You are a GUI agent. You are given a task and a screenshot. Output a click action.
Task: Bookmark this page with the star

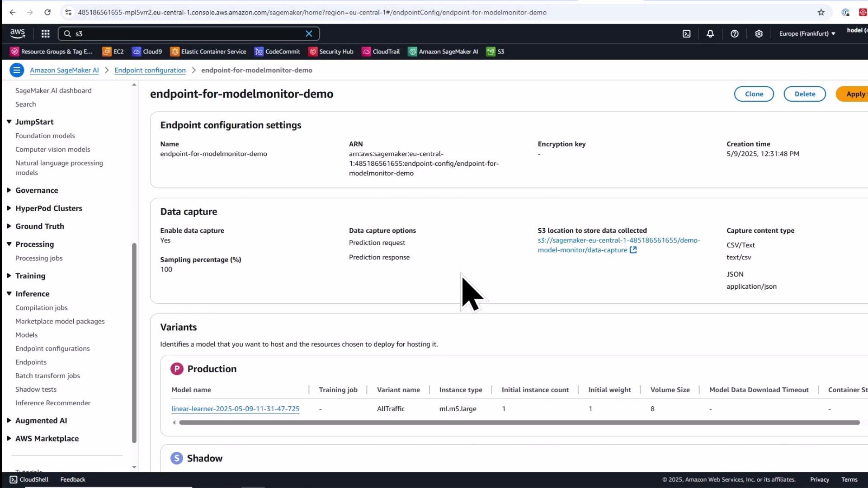pos(821,12)
